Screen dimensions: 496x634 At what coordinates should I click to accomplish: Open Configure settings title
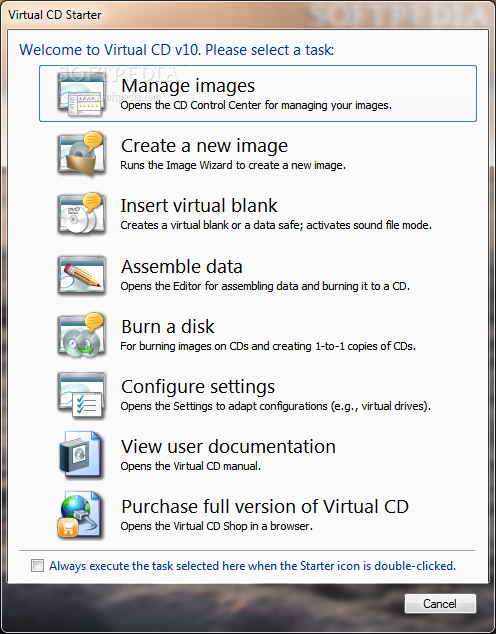click(x=198, y=387)
